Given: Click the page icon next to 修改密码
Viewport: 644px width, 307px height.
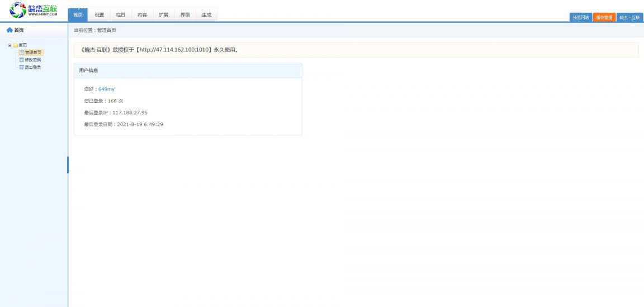Looking at the screenshot, I should 22,60.
